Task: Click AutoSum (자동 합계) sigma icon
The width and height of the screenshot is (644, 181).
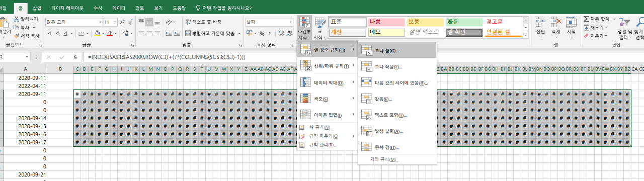Action: 587,19
